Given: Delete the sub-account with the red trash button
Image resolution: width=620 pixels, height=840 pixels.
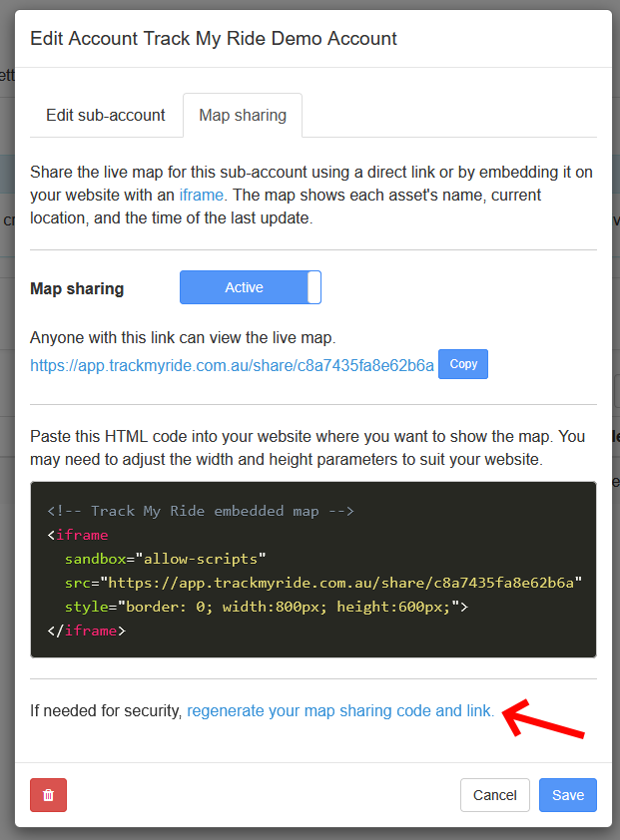Looking at the screenshot, I should click(x=48, y=795).
